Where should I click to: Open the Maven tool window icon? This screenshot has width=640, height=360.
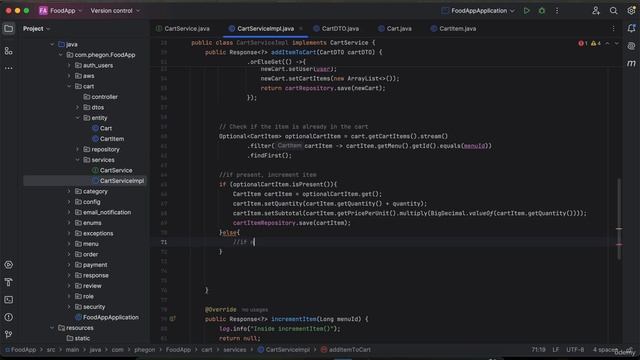pos(631,63)
